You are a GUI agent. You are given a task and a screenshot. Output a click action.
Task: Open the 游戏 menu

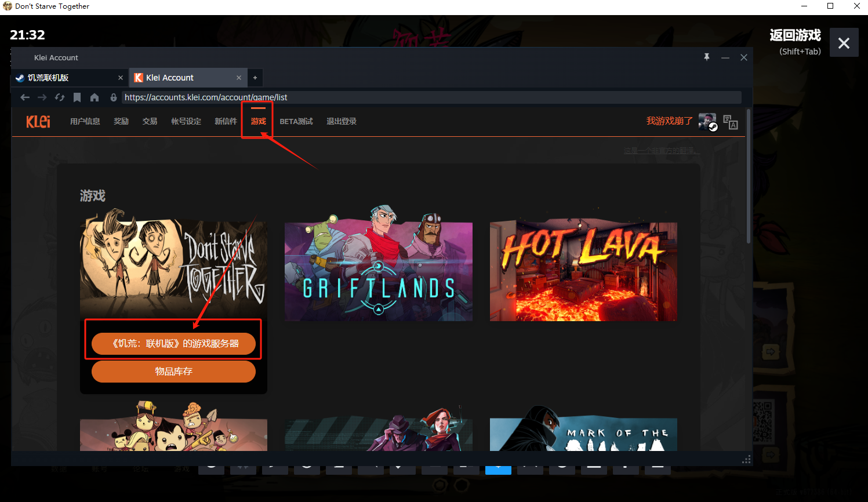[259, 121]
